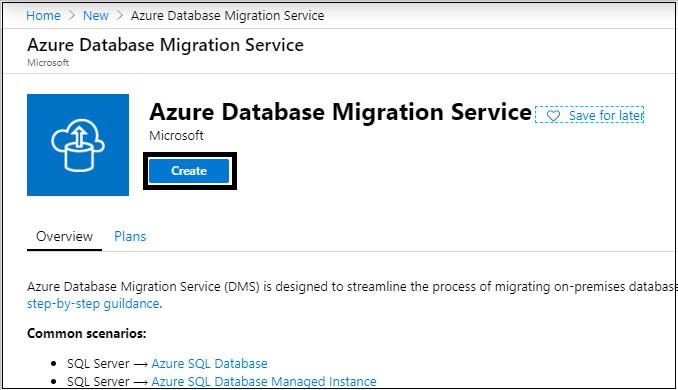Viewport: 678px width, 390px height.
Task: Click the Azure Database Migration Service logo tile
Action: click(x=78, y=145)
